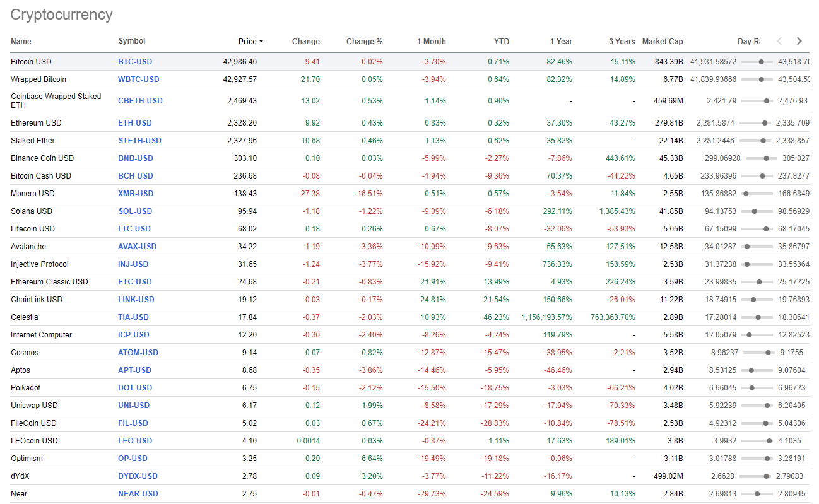819x504 pixels.
Task: Select Celestia 3 Years value 763,363.70%
Action: pyautogui.click(x=613, y=317)
